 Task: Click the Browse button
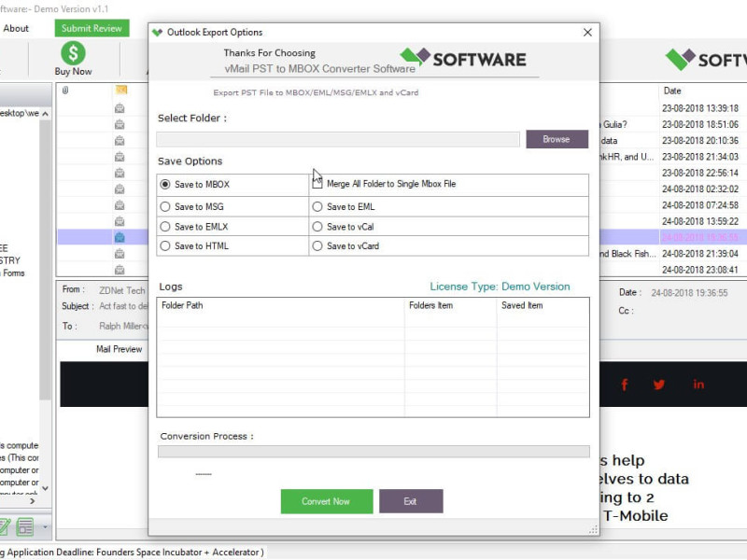[x=557, y=139]
